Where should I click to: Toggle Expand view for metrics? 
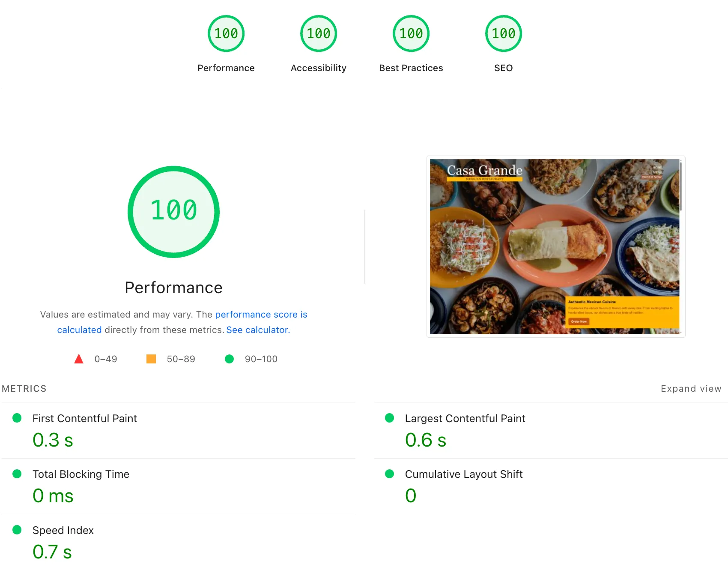tap(691, 389)
